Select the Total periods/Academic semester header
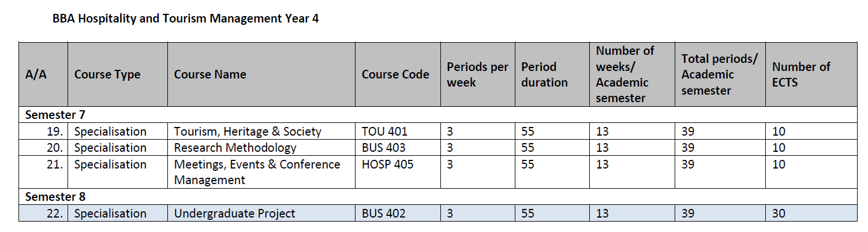Image resolution: width=868 pixels, height=232 pixels. pos(719,74)
